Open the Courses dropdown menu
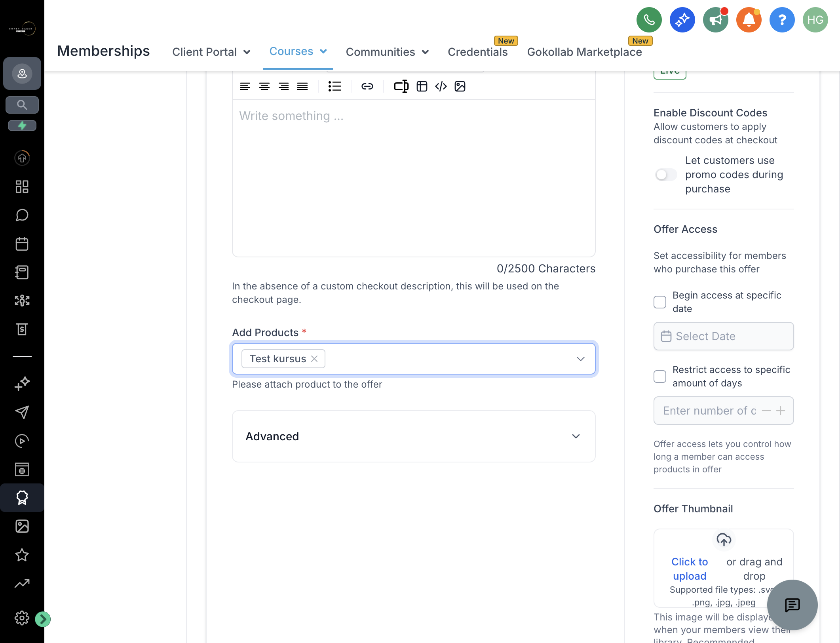840x643 pixels. (x=298, y=51)
